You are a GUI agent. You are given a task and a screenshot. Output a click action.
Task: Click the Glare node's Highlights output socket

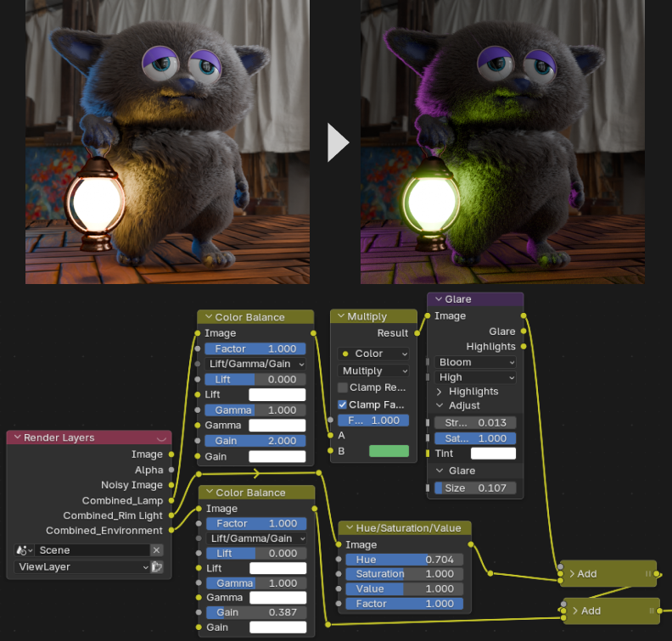524,347
